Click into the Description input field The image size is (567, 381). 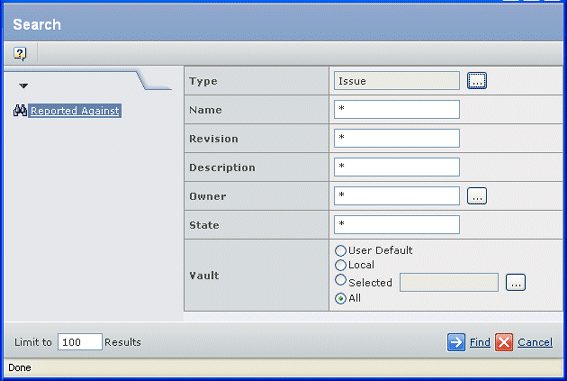(x=397, y=167)
